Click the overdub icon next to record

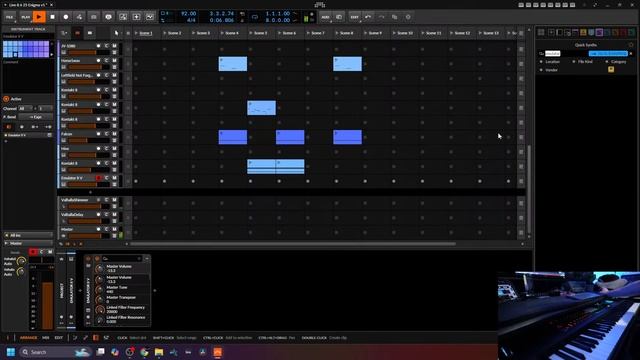tap(79, 17)
